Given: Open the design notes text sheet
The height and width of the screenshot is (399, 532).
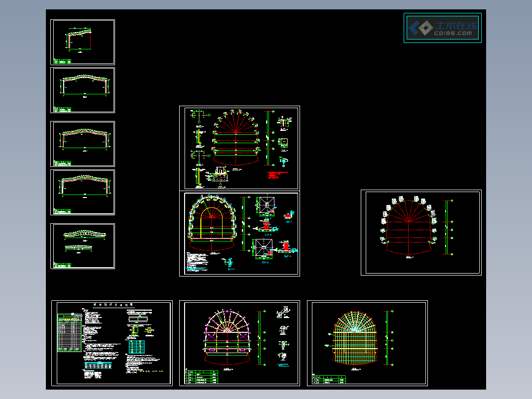Looking at the screenshot, I should (112, 343).
